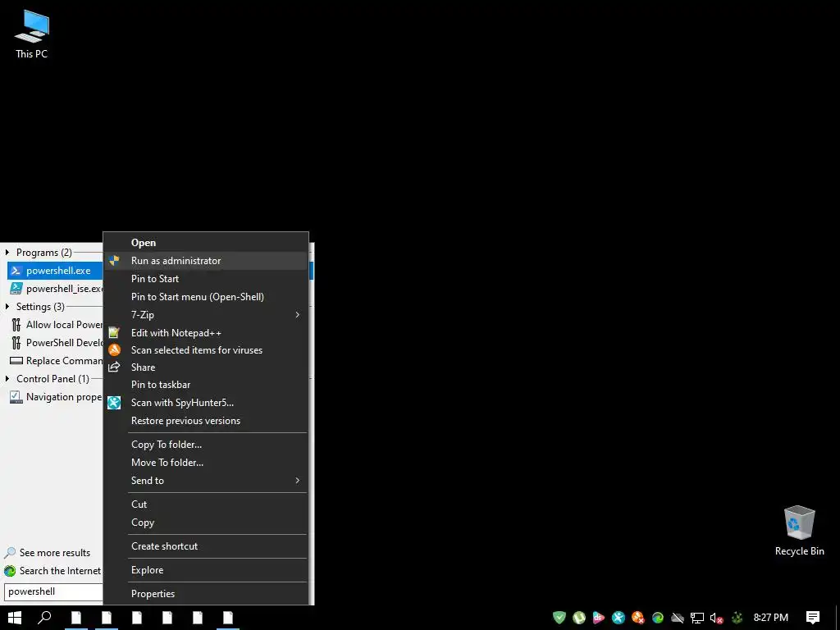Viewport: 840px width, 630px height.
Task: Click the green tray icon left of the clock
Action: click(x=737, y=618)
